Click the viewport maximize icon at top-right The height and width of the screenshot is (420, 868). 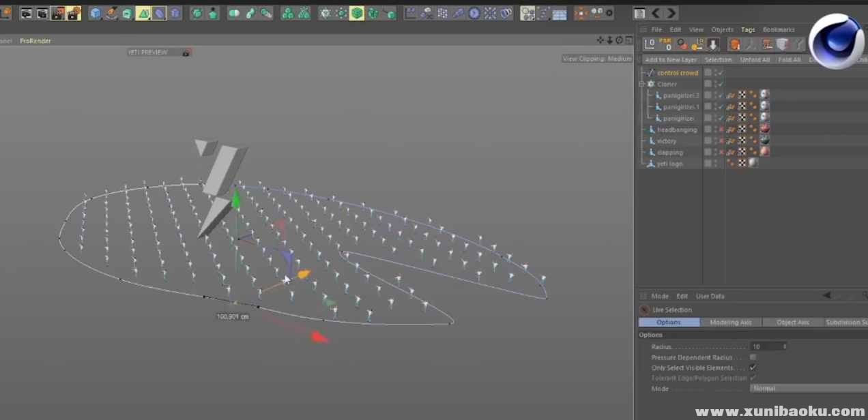click(x=628, y=40)
